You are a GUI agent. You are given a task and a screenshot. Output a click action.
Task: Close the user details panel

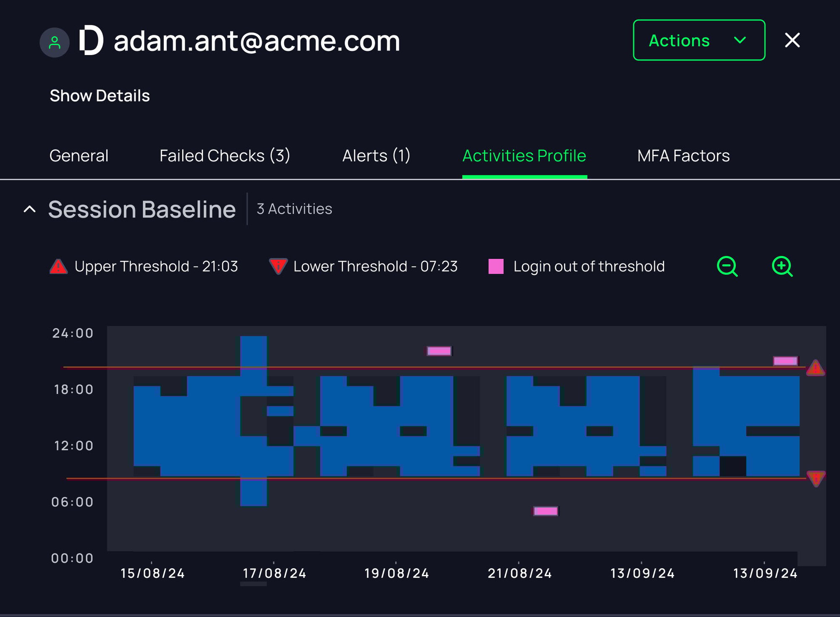(792, 40)
